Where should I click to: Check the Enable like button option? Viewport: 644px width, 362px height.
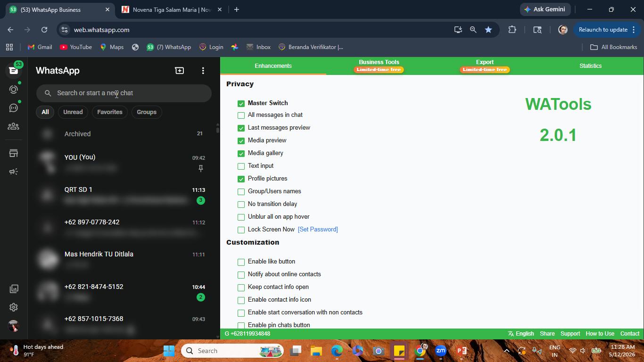pyautogui.click(x=241, y=262)
